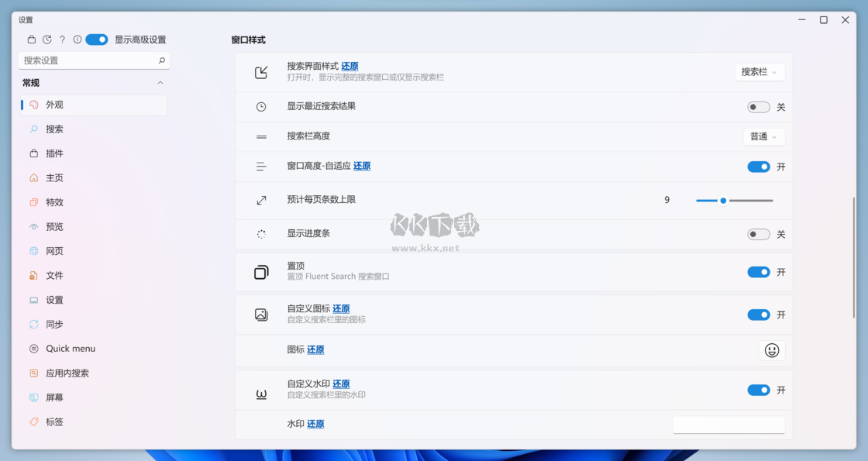868x461 pixels.
Task: Collapse the 常规 section
Action: 160,82
